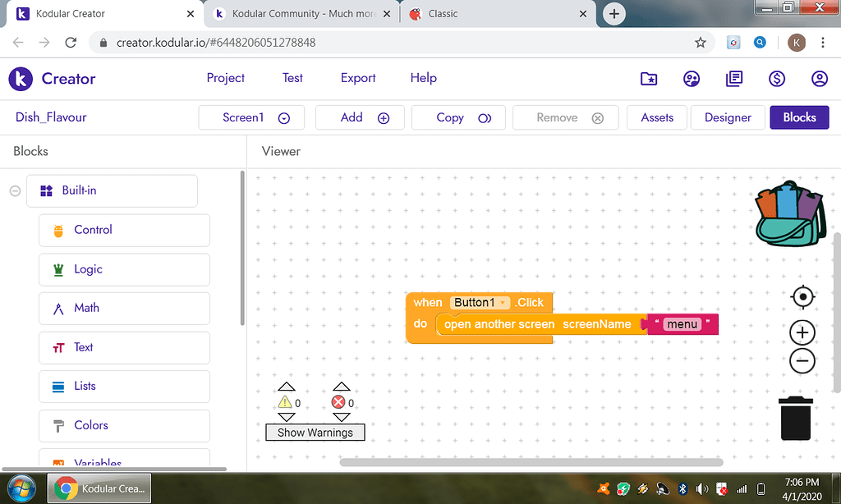The image size is (841, 504).
Task: Open the Assets manager
Action: coord(656,117)
